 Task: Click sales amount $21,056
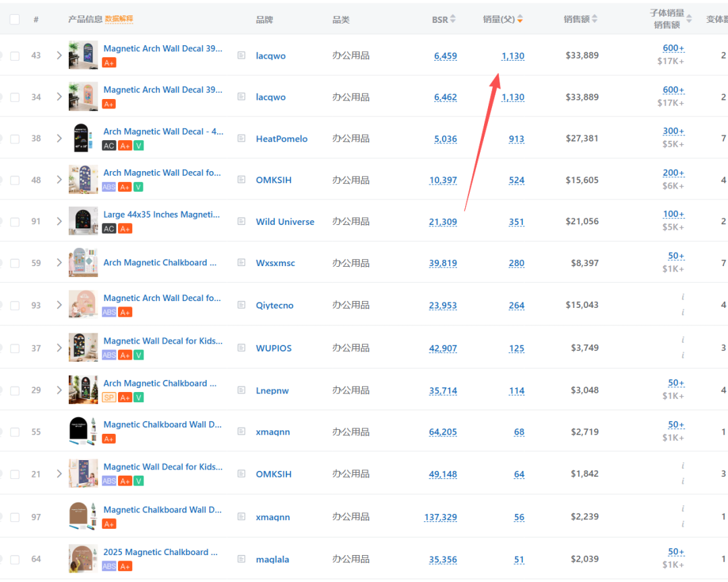pos(582,222)
